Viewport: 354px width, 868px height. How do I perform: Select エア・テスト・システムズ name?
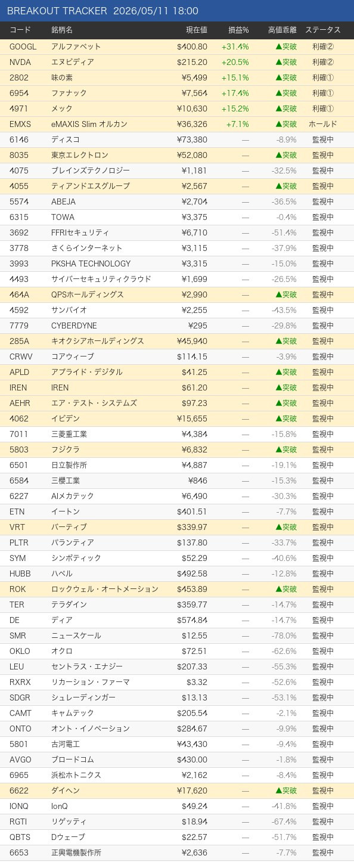(x=94, y=403)
